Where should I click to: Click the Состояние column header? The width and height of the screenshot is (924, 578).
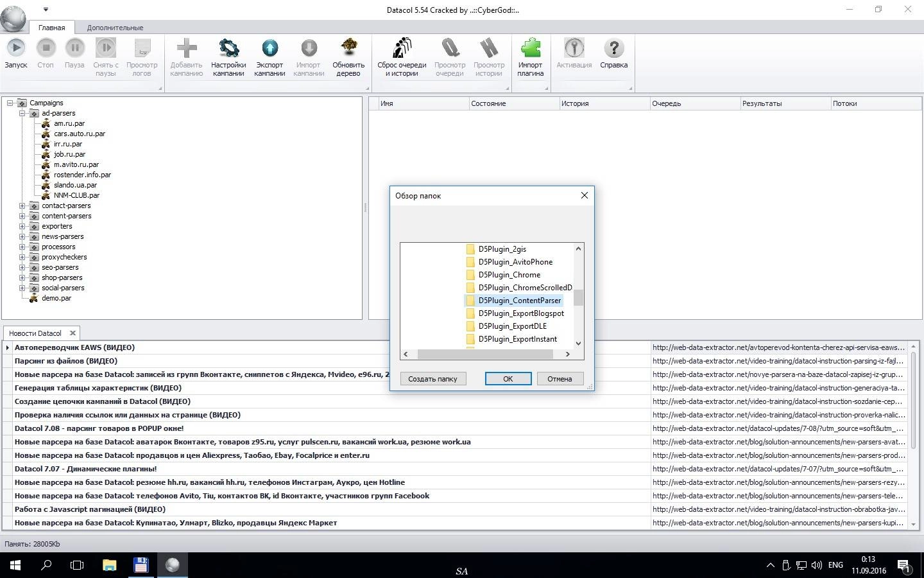(x=515, y=103)
